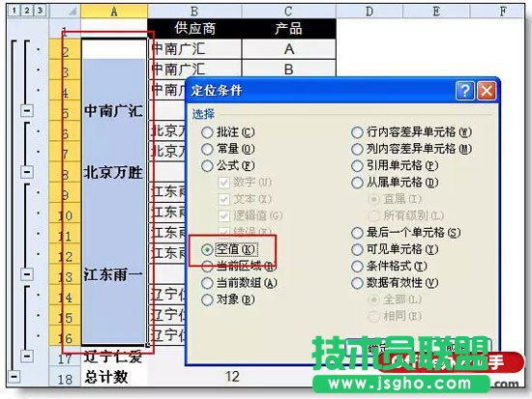Collapse the group at row 13

click(x=27, y=274)
